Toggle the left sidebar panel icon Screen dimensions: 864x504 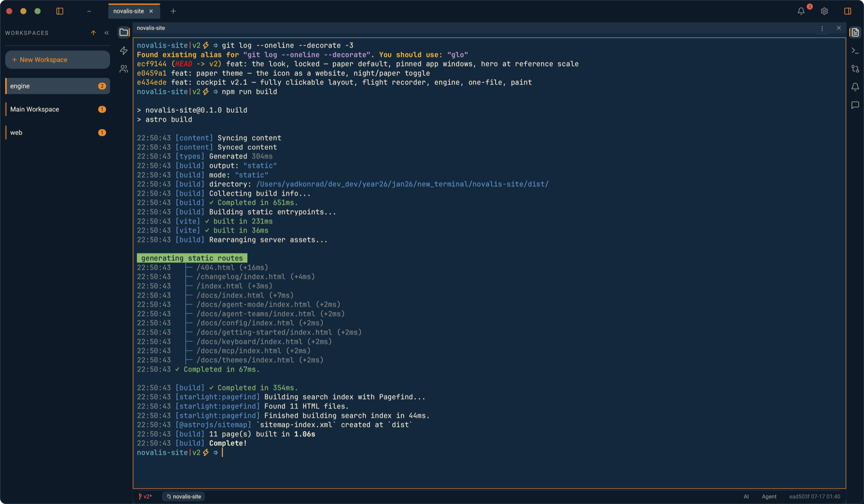point(60,11)
